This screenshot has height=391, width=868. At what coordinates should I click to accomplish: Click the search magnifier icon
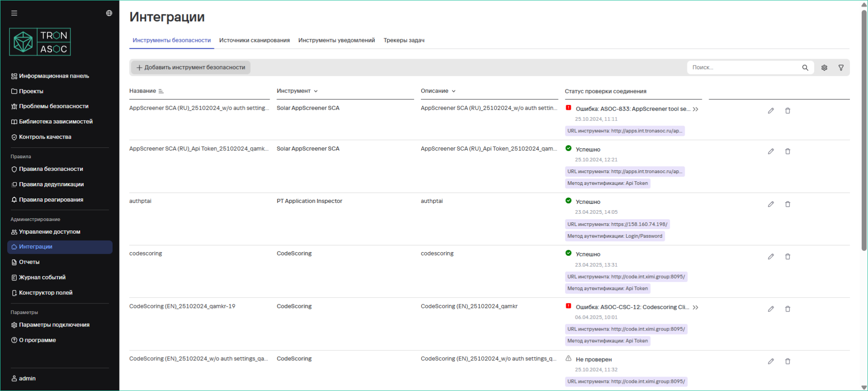click(805, 67)
